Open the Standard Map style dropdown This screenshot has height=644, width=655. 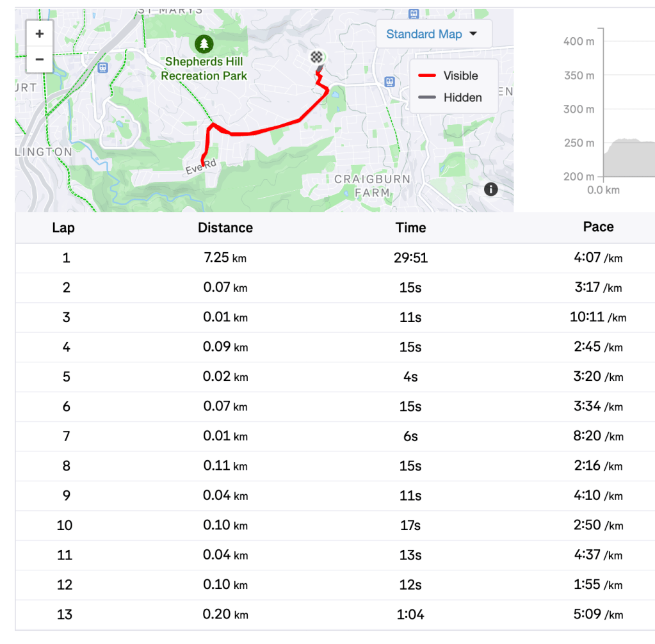click(432, 35)
